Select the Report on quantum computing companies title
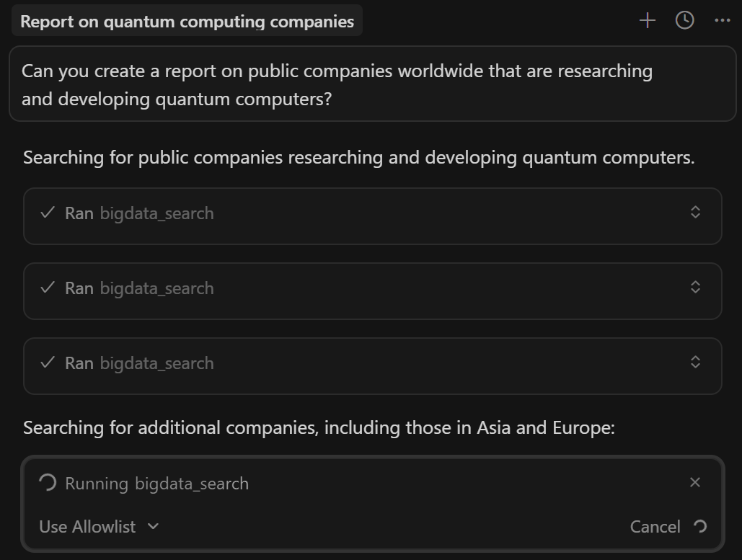 pyautogui.click(x=187, y=20)
